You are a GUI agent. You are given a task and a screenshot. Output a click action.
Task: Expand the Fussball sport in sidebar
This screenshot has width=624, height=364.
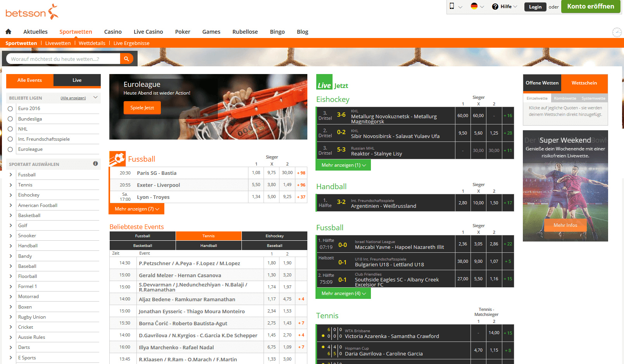tap(11, 175)
